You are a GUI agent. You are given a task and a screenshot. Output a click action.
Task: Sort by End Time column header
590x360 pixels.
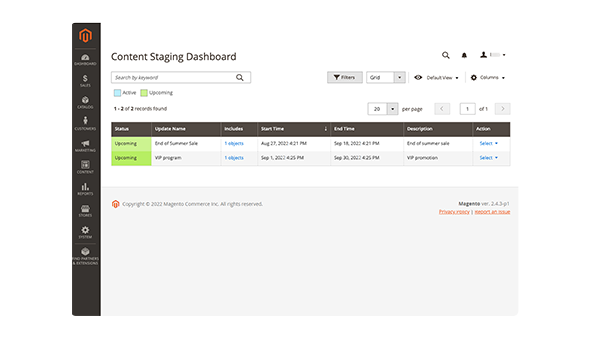click(x=367, y=129)
